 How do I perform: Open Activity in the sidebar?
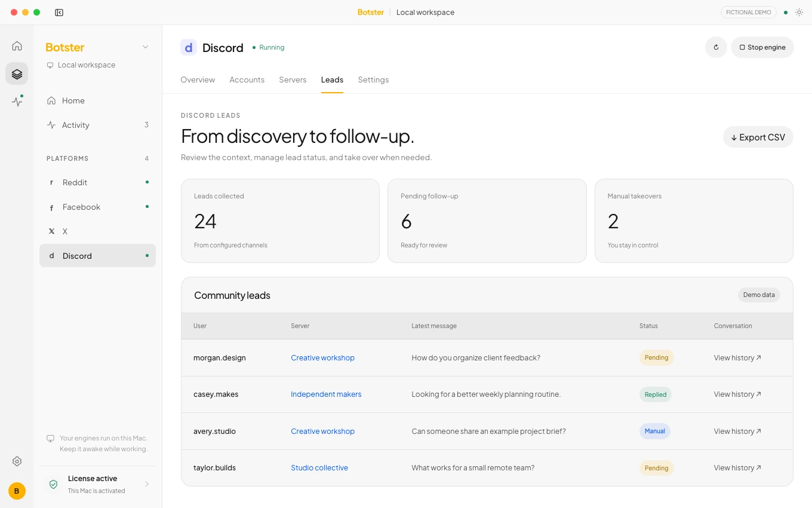click(98, 125)
